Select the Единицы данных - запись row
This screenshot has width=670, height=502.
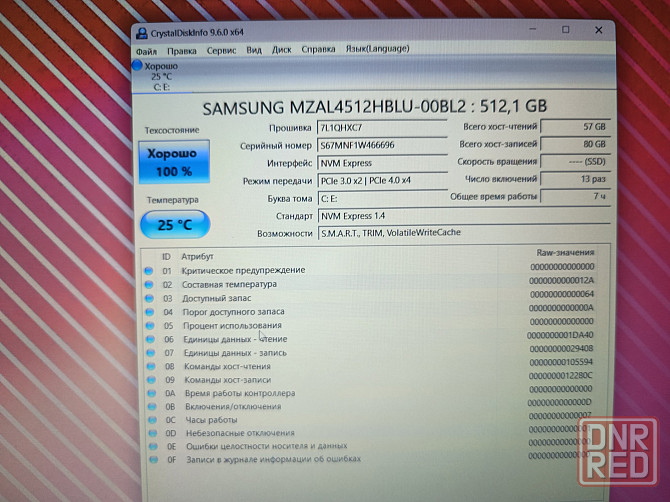(x=370, y=351)
